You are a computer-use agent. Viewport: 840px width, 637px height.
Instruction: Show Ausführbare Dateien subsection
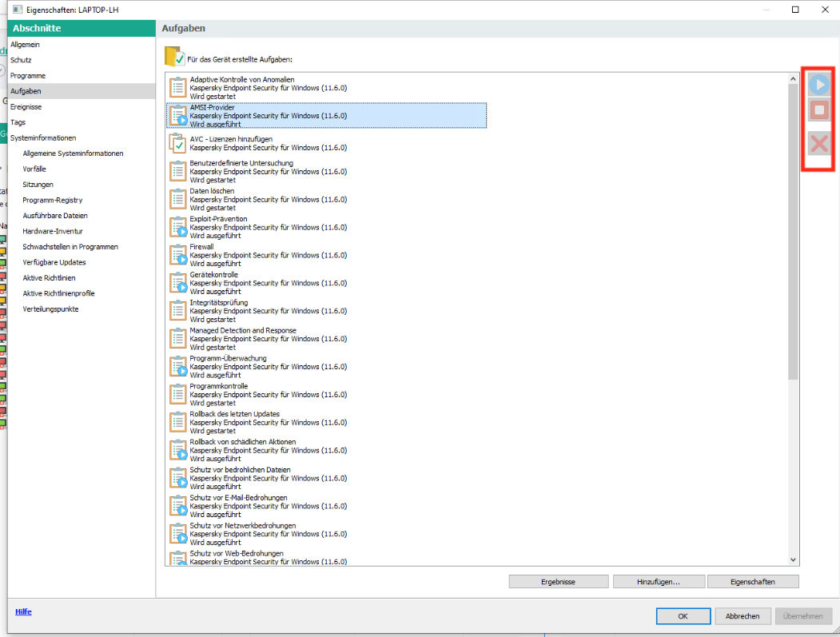(55, 215)
